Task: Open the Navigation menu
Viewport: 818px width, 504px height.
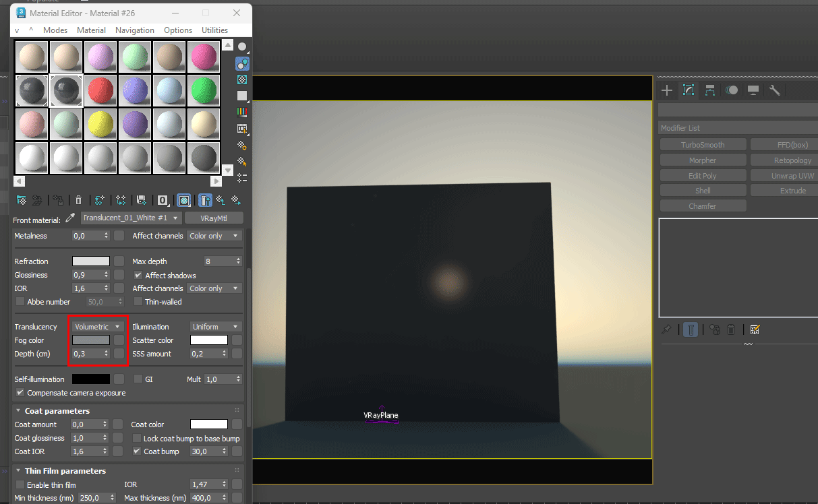Action: click(x=135, y=30)
